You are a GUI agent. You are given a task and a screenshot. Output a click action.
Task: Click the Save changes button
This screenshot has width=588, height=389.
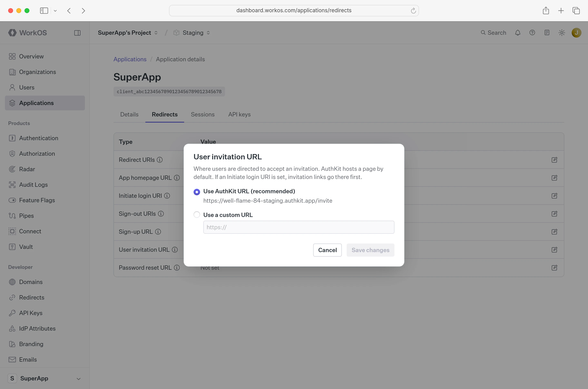tap(370, 250)
